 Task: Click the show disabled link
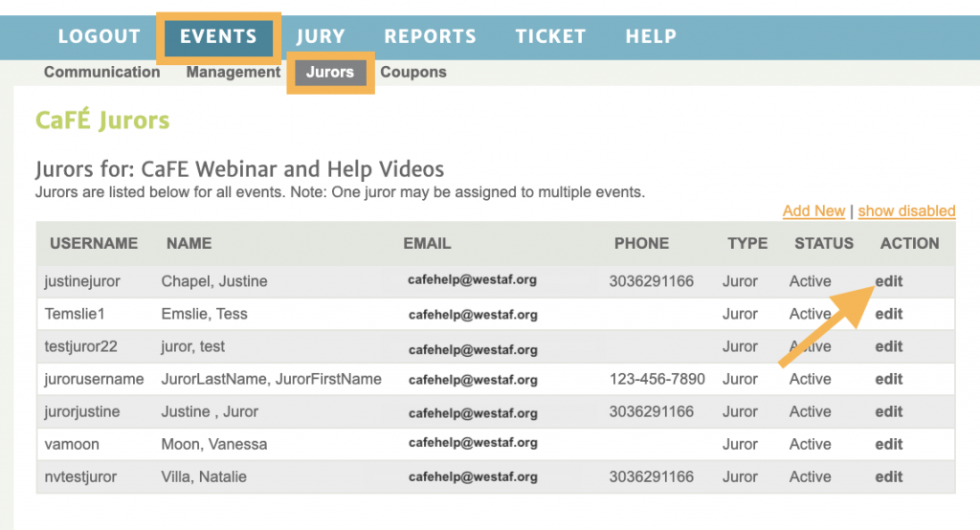[907, 211]
